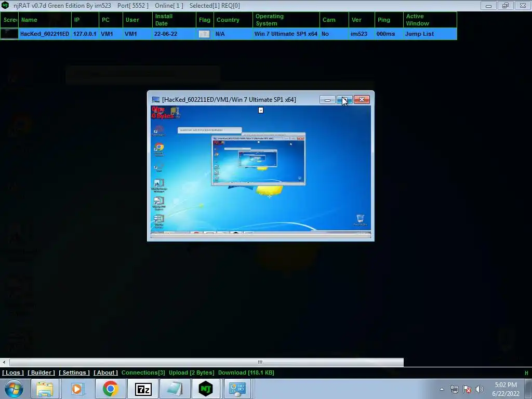Click the horizontal scrollbar thumb

pyautogui.click(x=207, y=362)
